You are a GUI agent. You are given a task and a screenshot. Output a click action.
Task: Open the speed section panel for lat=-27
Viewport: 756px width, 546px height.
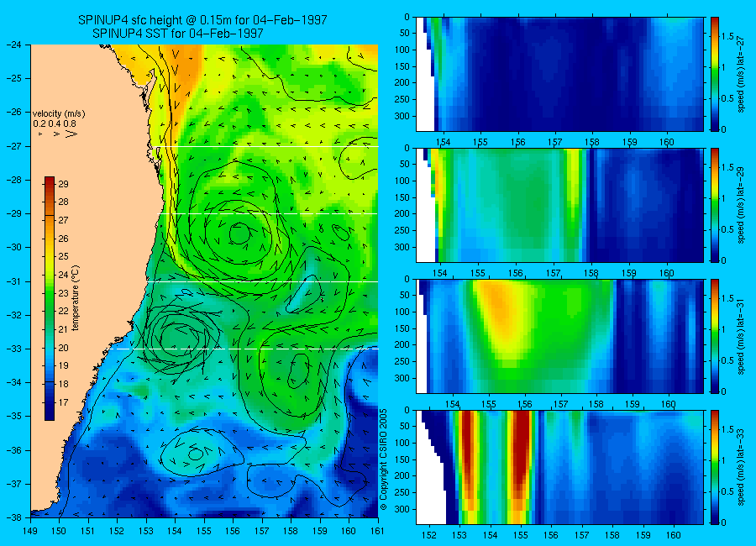tap(559, 74)
